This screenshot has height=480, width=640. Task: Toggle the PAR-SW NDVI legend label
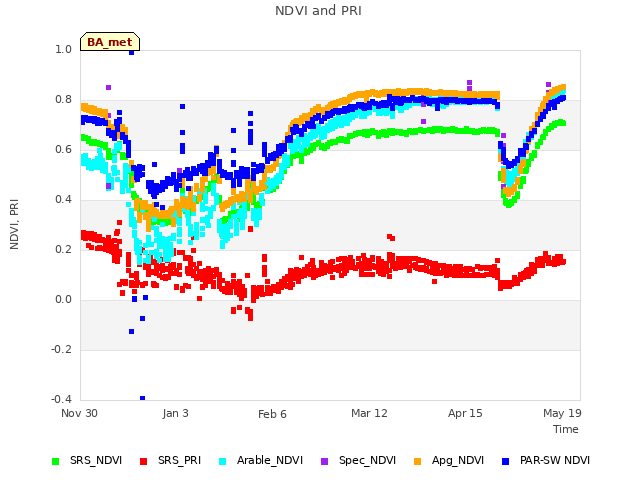coord(555,460)
